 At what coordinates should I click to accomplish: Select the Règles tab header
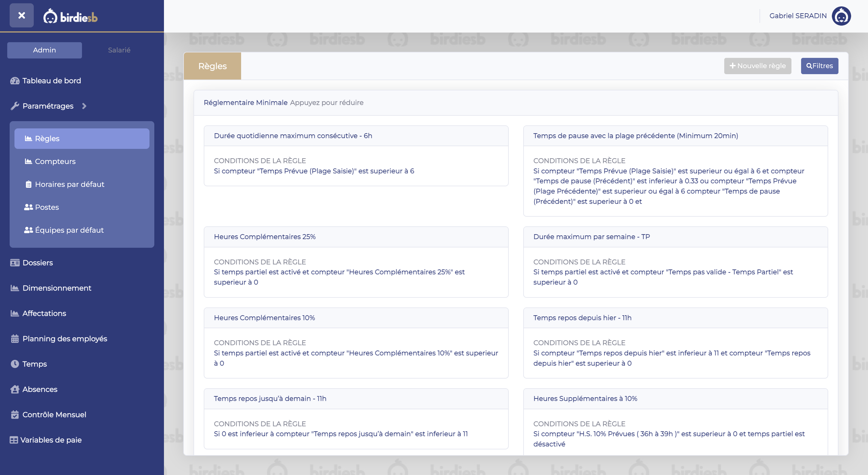tap(212, 66)
